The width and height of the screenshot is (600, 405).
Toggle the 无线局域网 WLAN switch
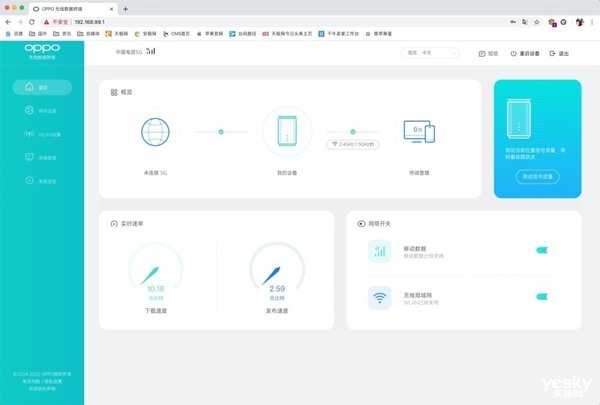pos(544,296)
